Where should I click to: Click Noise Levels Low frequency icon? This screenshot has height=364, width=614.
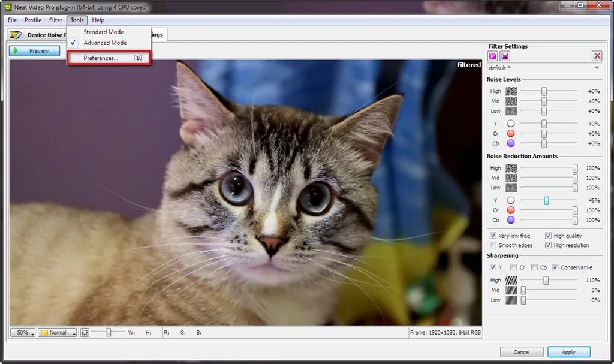coord(511,111)
